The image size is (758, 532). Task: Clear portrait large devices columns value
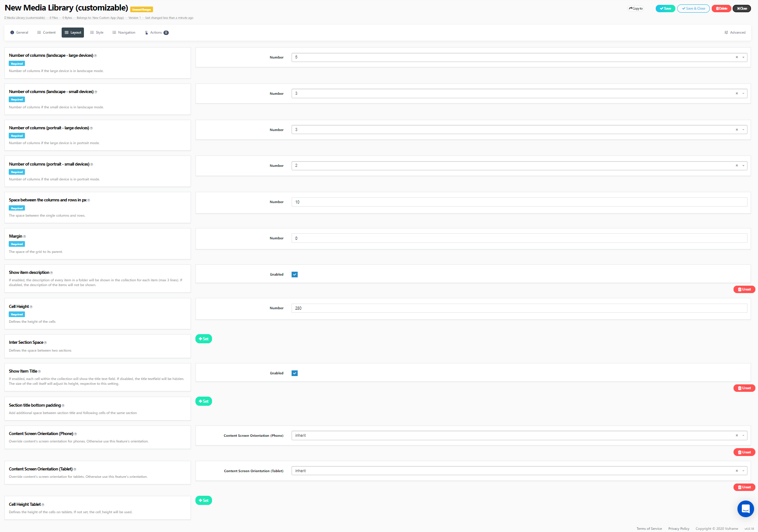pos(737,130)
